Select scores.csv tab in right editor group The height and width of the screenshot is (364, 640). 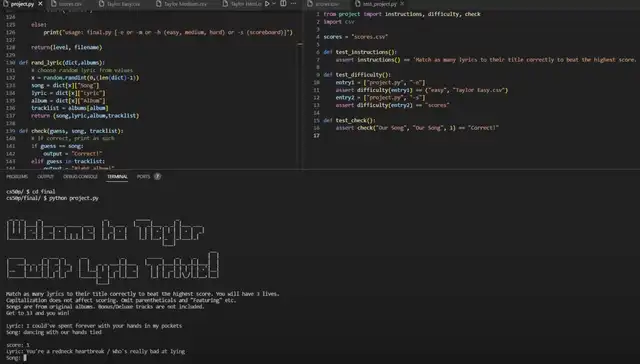pos(323,4)
